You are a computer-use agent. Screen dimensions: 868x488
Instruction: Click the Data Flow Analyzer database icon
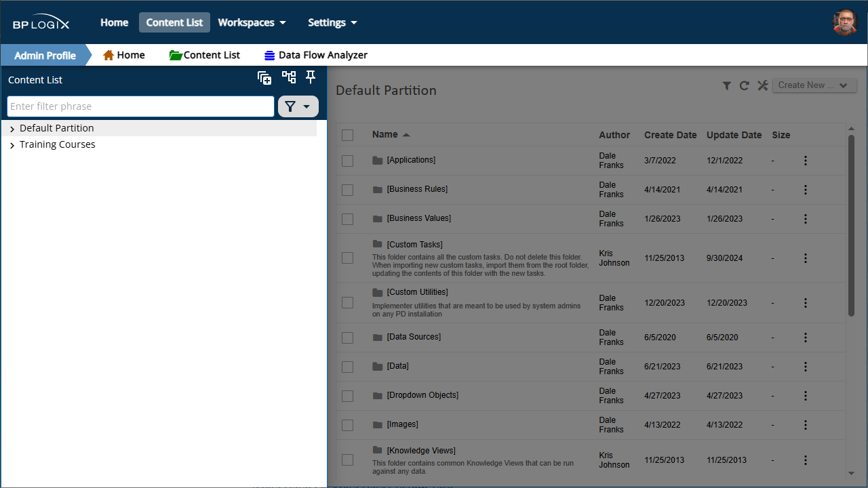270,56
